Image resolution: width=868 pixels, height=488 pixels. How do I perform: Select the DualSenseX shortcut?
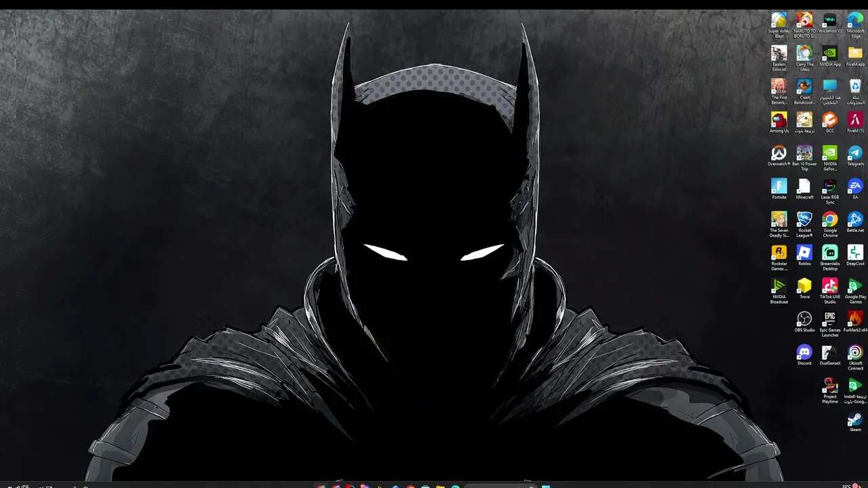click(830, 352)
